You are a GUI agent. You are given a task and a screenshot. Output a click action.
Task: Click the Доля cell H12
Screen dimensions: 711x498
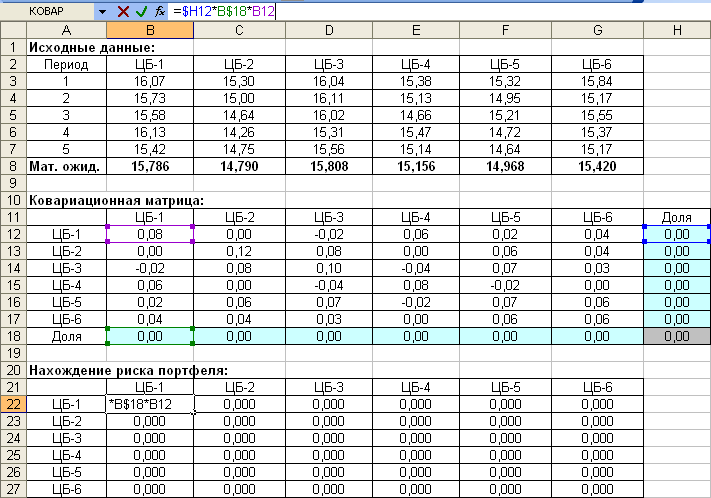(x=677, y=234)
